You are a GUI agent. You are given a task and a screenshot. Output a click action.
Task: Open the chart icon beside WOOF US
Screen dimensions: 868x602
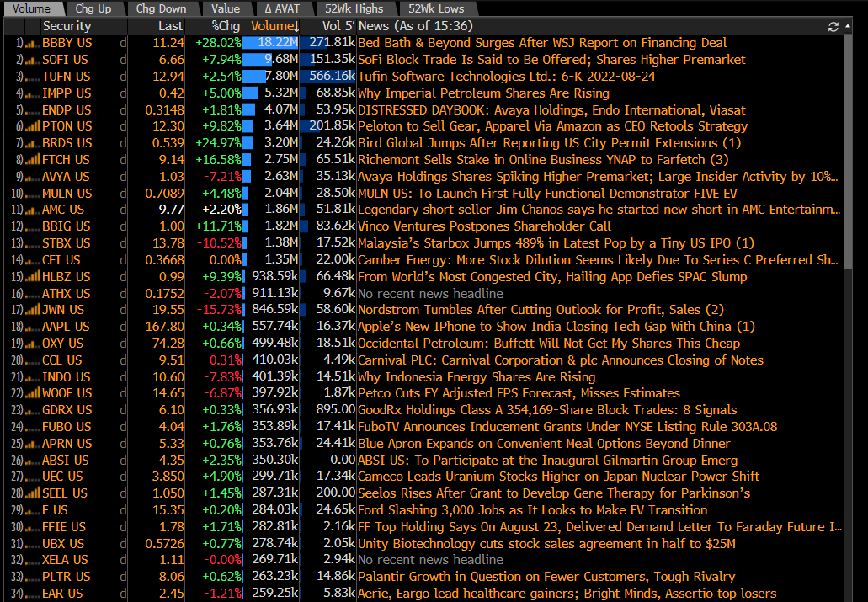33,393
